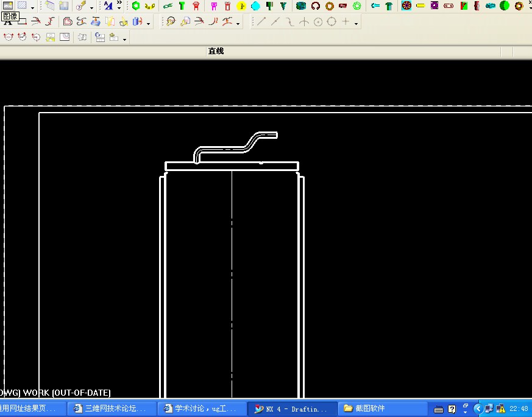Open NX 4 - Drafting taskbar button
Viewport: 532px width, 417px height.
[x=292, y=408]
